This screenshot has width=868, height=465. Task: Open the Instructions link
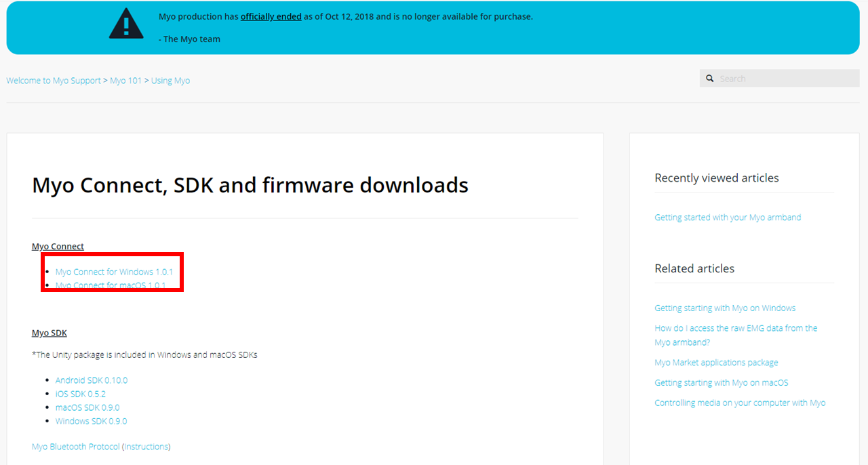pos(146,447)
